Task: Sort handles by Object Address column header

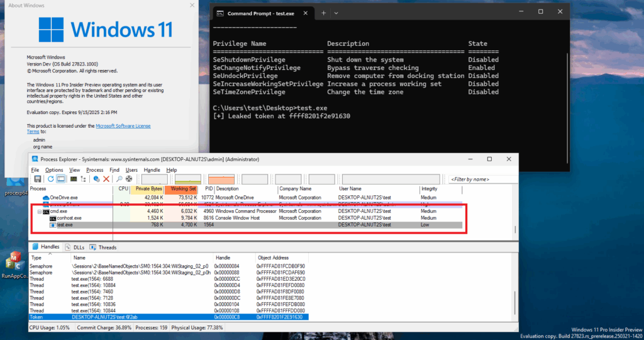Action: (x=282, y=258)
